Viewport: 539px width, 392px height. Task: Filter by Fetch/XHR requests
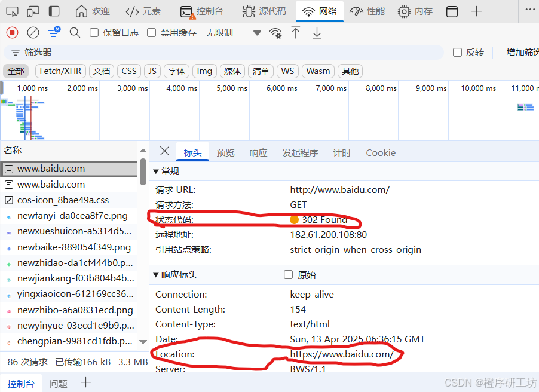pos(60,71)
